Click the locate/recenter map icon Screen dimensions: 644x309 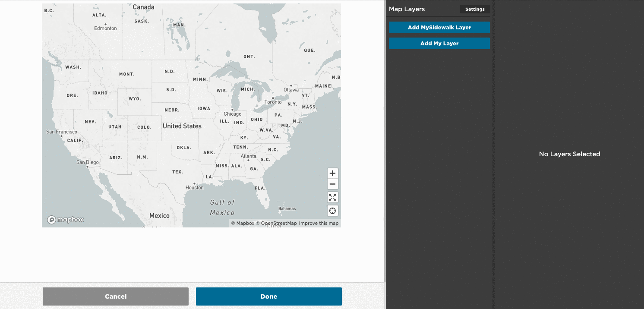click(x=332, y=211)
